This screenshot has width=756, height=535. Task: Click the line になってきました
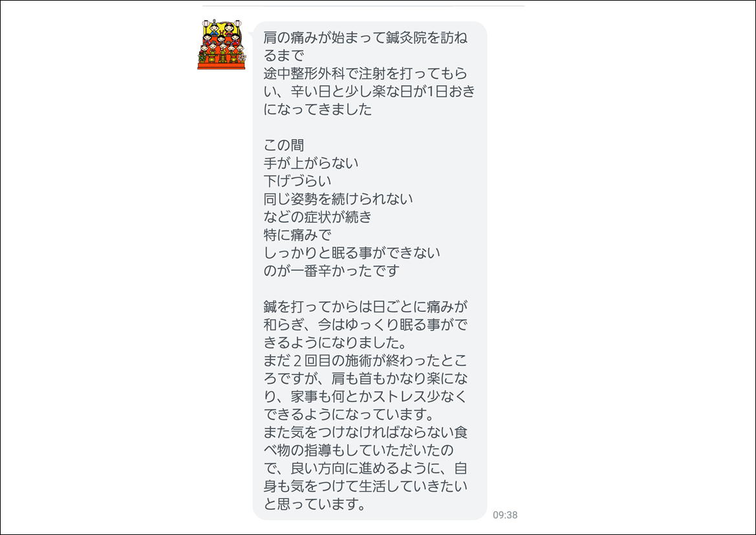click(x=318, y=109)
